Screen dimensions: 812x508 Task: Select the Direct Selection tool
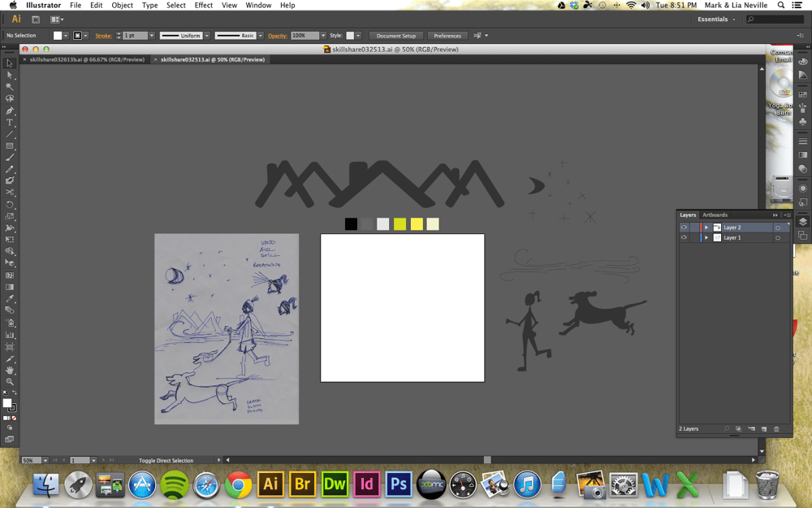9,75
